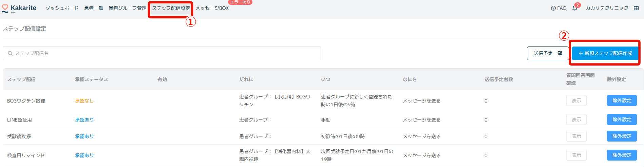The width and height of the screenshot is (644, 167).
Task: Open the notifications bell
Action: (575, 8)
